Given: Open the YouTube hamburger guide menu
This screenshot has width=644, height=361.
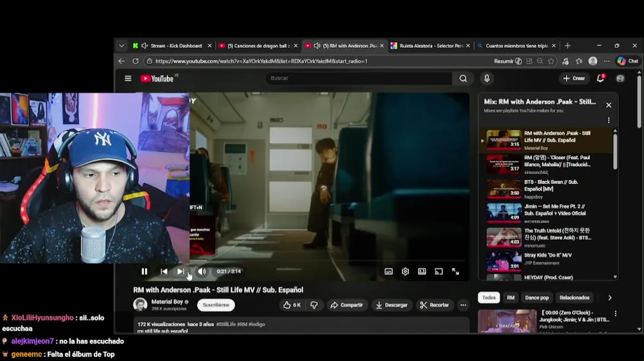Looking at the screenshot, I should pos(128,78).
